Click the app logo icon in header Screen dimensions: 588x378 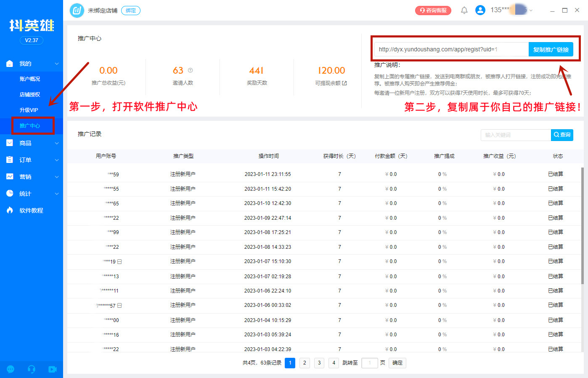pos(77,11)
